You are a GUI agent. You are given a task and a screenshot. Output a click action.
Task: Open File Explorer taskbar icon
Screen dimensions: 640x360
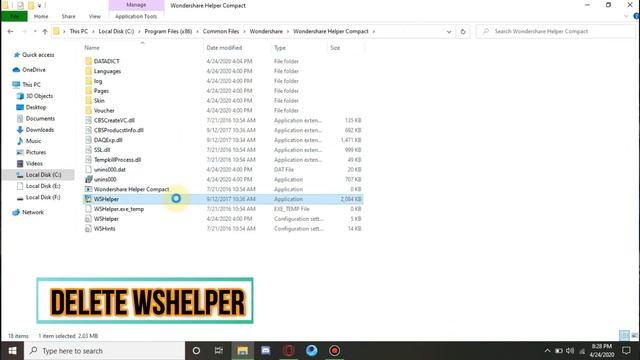click(242, 351)
